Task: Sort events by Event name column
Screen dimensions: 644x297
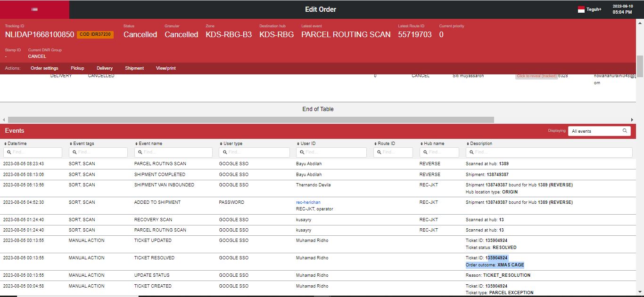Action: pos(149,144)
